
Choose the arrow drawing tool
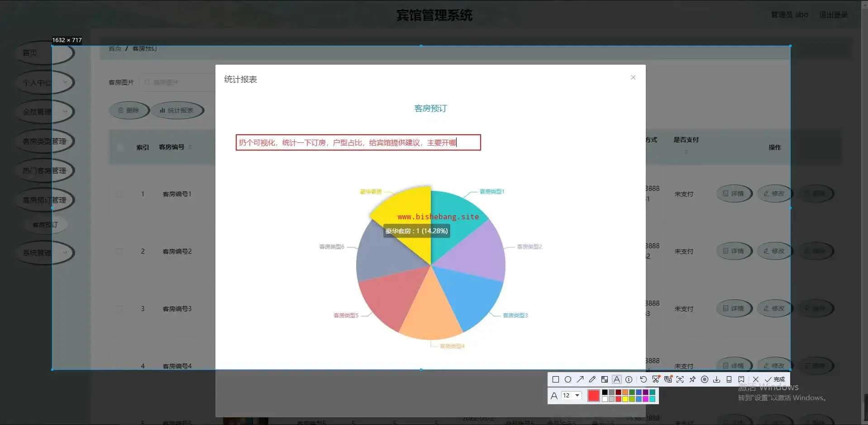click(x=580, y=379)
